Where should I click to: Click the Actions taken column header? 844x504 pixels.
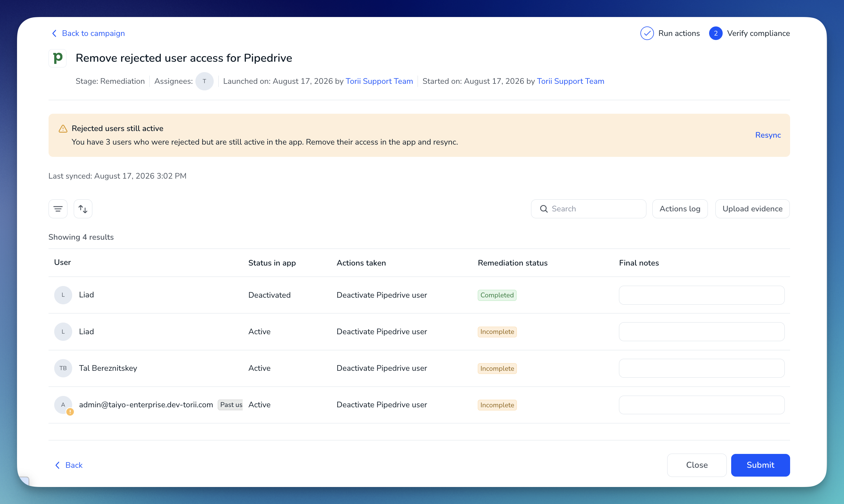(361, 263)
